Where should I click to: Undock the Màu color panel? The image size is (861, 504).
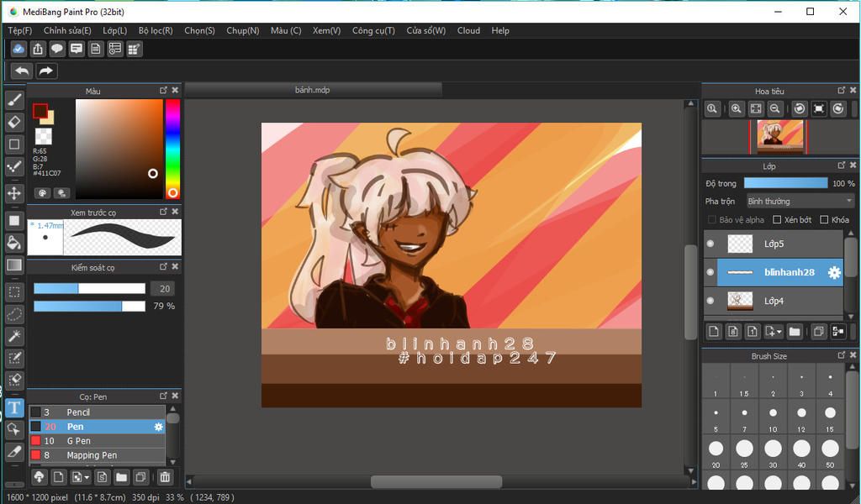tap(163, 90)
